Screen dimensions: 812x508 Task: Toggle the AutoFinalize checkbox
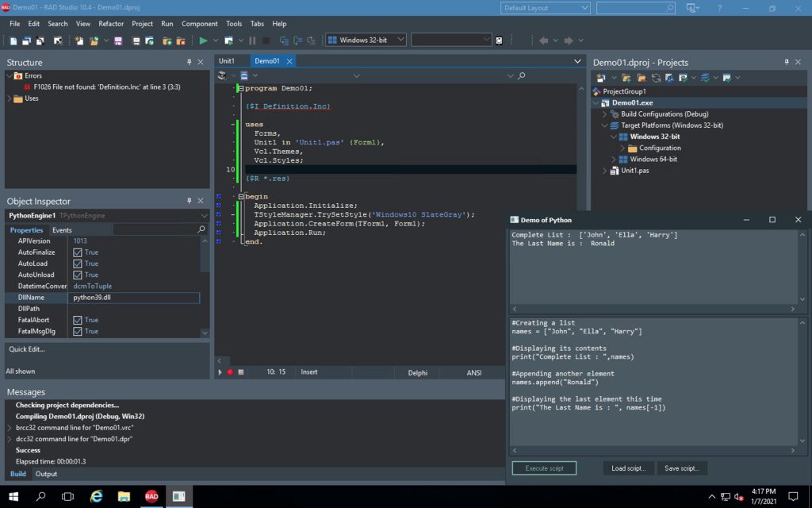click(x=78, y=252)
